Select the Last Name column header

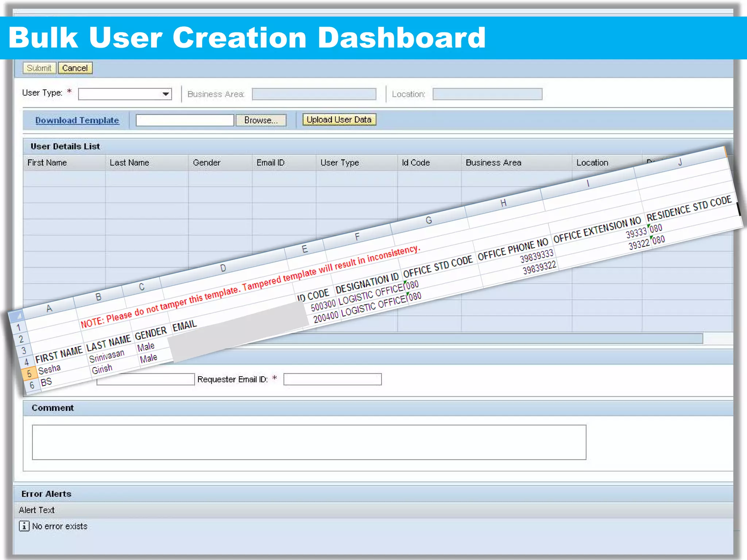[147, 163]
